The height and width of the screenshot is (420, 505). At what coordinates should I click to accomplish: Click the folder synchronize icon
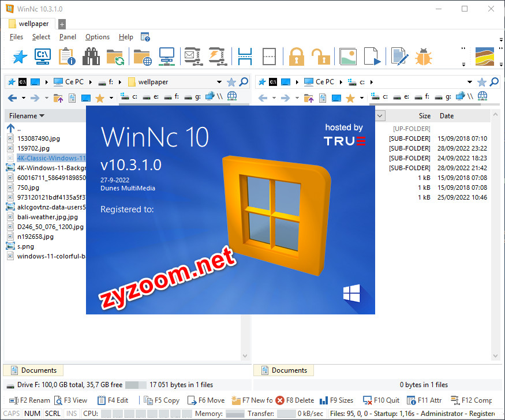(115, 57)
